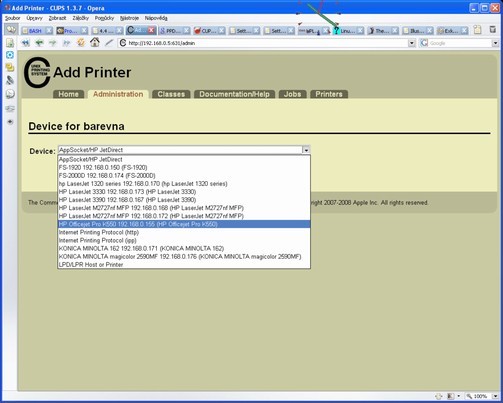Click the Fast forward navigation button
Image resolution: width=503 pixels, height=403 pixels.
tap(67, 43)
